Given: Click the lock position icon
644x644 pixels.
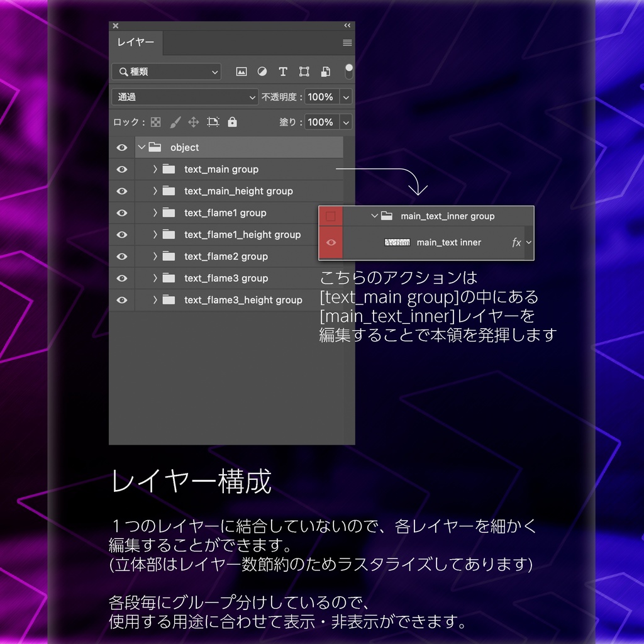Looking at the screenshot, I should click(194, 122).
